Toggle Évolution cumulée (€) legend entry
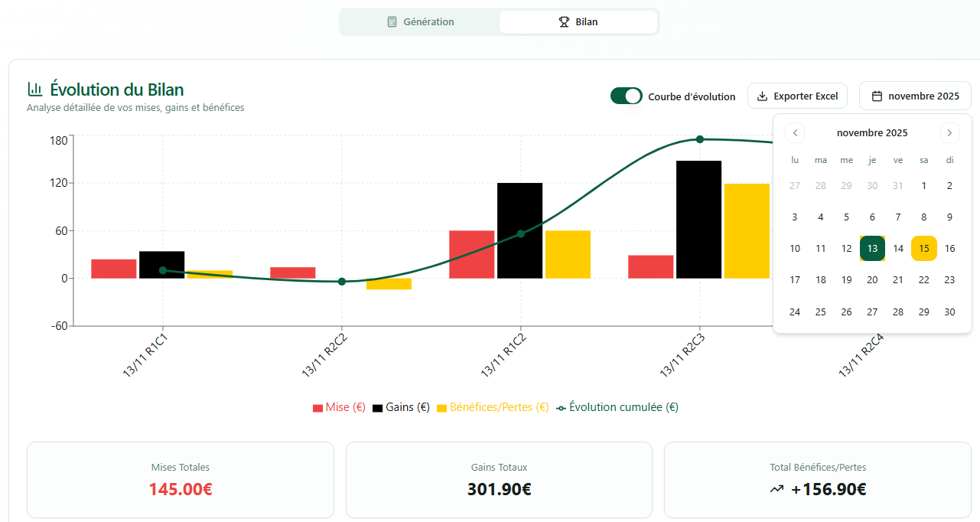Screen dimensions: 980x522 (617, 407)
